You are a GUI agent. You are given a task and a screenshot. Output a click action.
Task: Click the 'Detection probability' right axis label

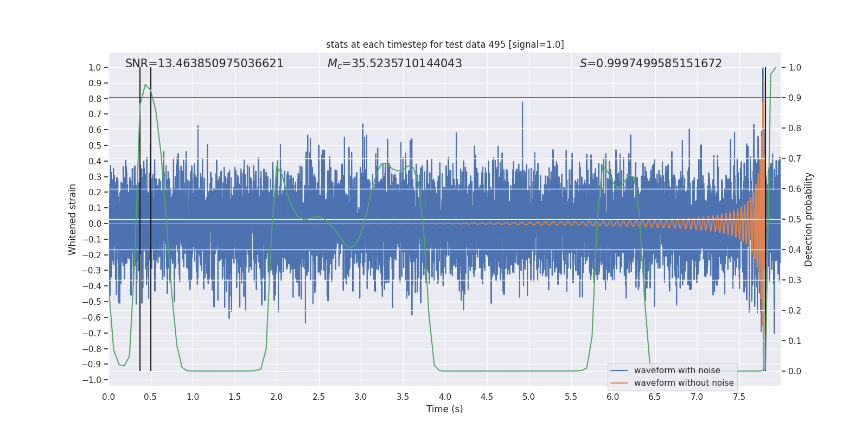coord(808,219)
